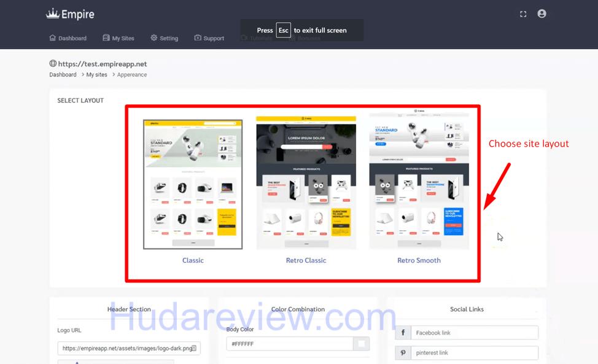Image resolution: width=598 pixels, height=364 pixels.
Task: Click the small icon inside the Logo URL field
Action: click(x=194, y=348)
